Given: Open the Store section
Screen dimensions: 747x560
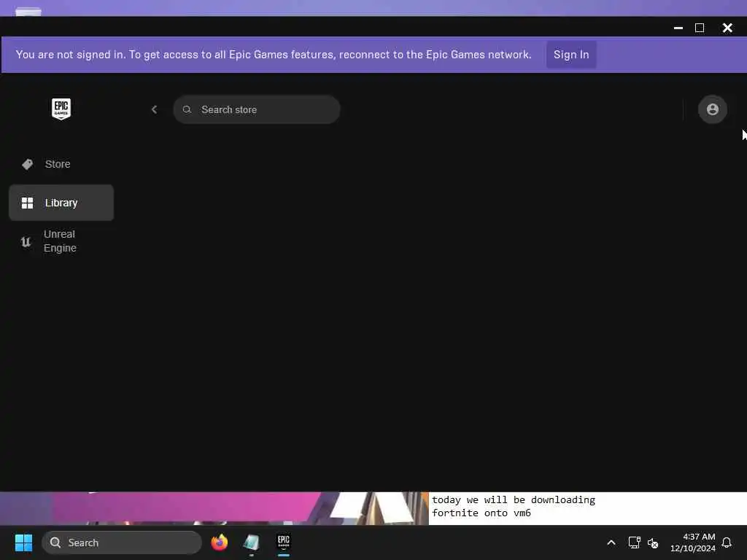Looking at the screenshot, I should click(x=61, y=164).
